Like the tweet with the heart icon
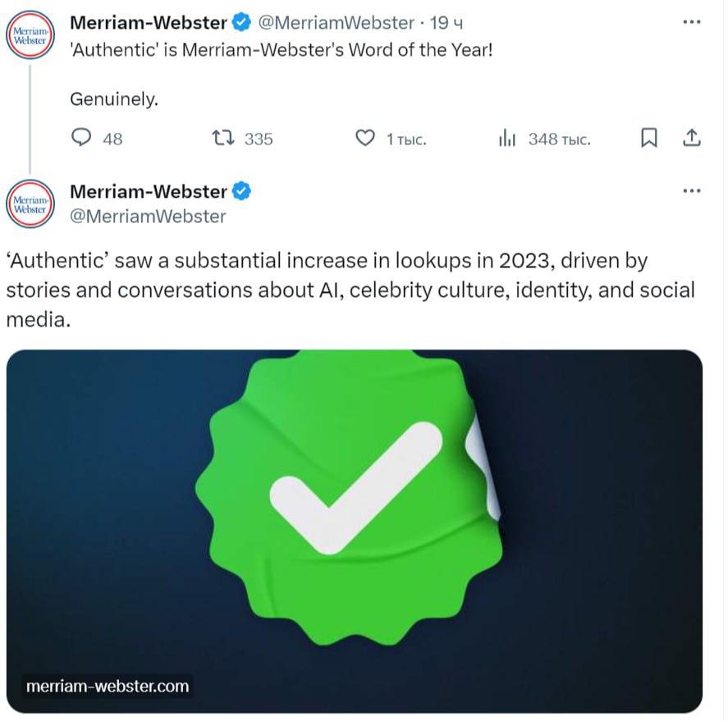This screenshot has width=728, height=721. point(365,138)
